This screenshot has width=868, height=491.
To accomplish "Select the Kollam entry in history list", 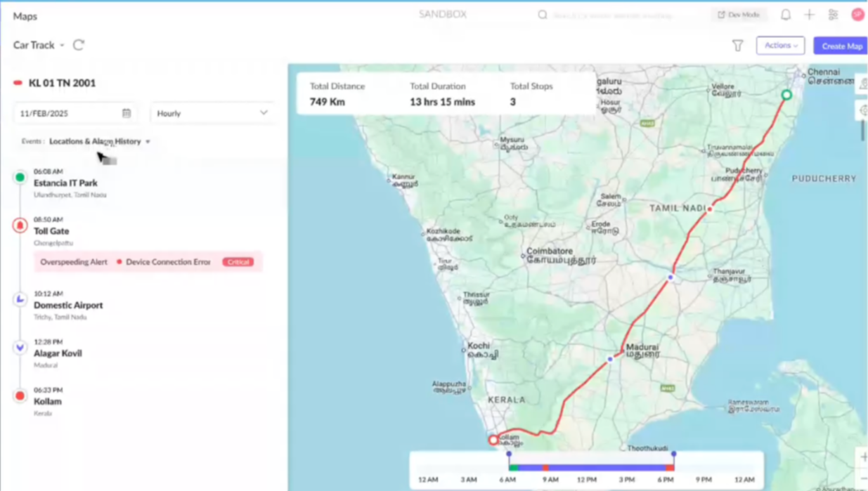I will pos(48,402).
